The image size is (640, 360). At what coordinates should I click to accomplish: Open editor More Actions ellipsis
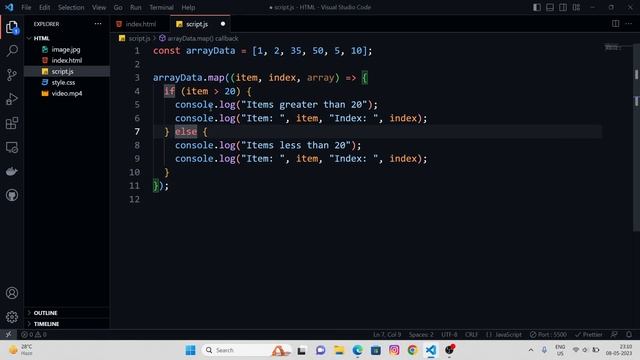point(629,24)
